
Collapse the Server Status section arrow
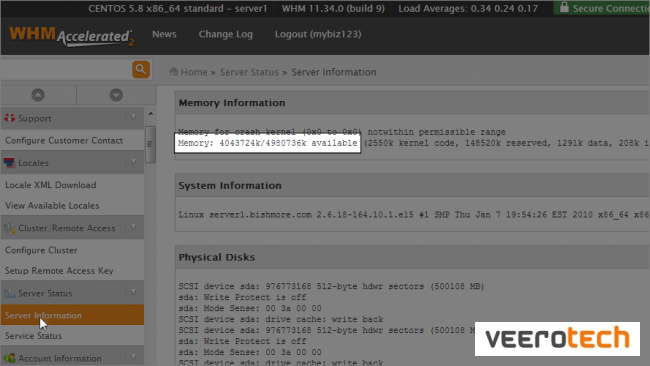point(133,292)
